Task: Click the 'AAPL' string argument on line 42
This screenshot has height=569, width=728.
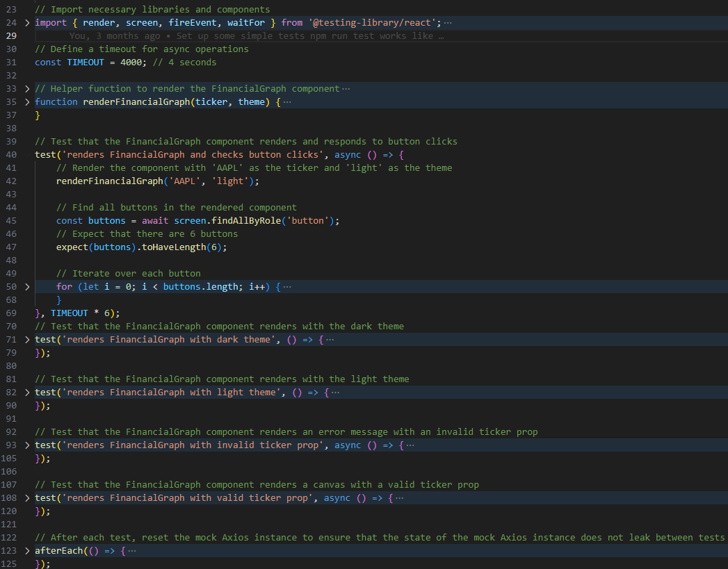Action: [184, 181]
